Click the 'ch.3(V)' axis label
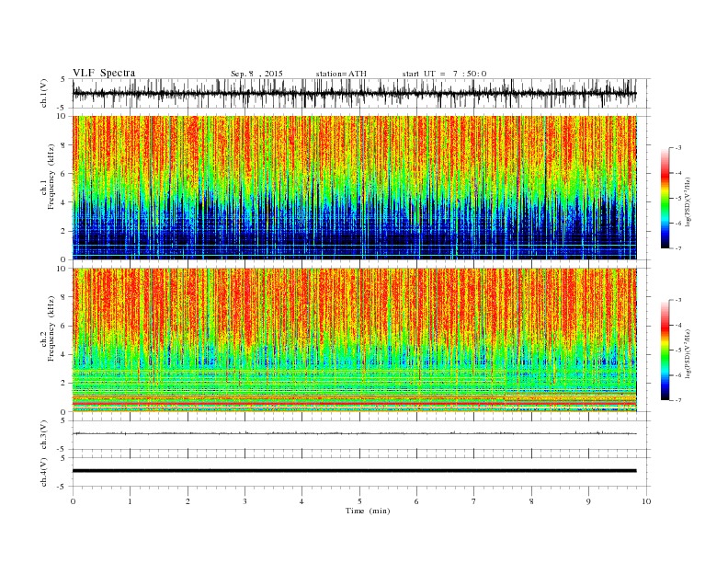 [x=44, y=435]
